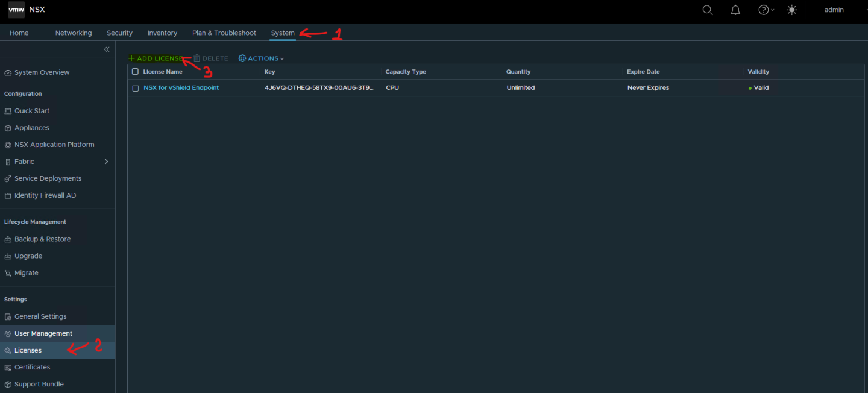Toggle the light/dark theme sun icon
Screen dimensions: 868x393
coord(791,10)
